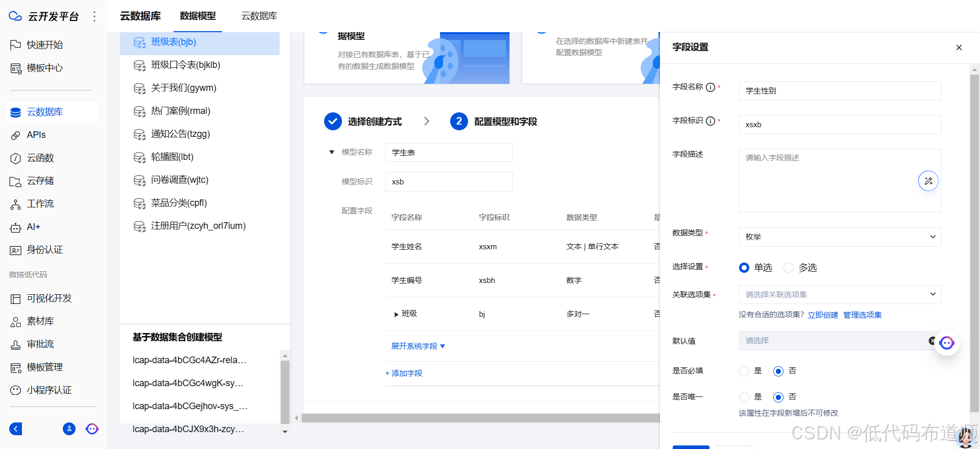Open 云函数 icon in sidebar
The height and width of the screenshot is (449, 980).
(15, 158)
